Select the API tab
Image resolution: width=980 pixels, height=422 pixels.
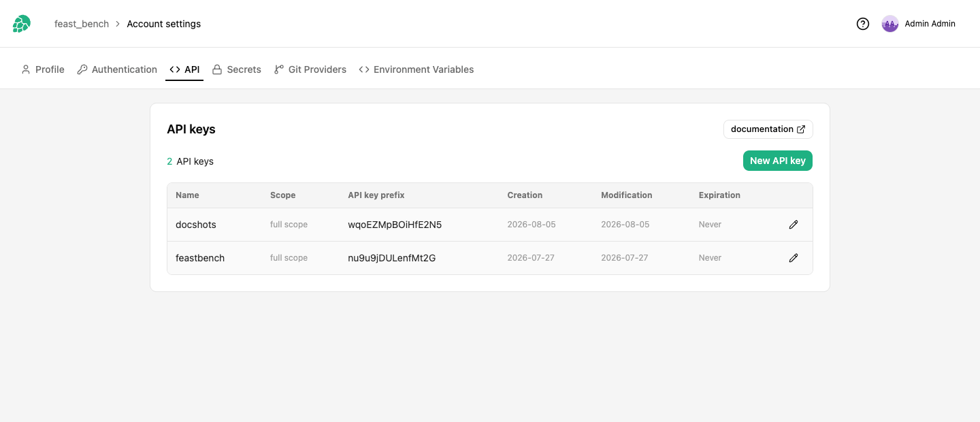pyautogui.click(x=184, y=69)
